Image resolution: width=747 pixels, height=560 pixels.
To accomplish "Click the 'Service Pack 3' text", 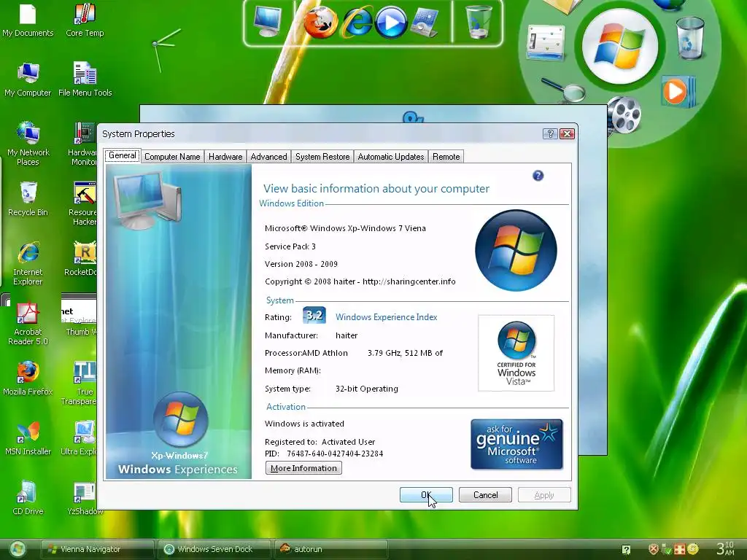I will click(x=290, y=246).
